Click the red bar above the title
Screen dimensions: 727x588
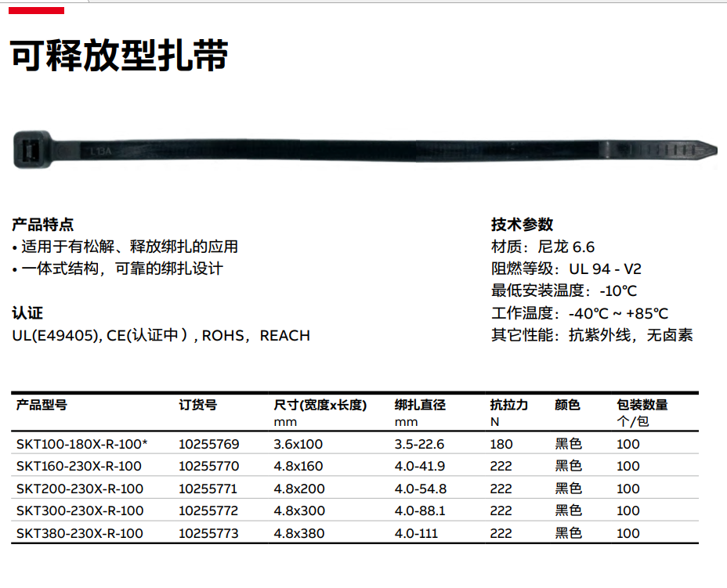pos(36,10)
